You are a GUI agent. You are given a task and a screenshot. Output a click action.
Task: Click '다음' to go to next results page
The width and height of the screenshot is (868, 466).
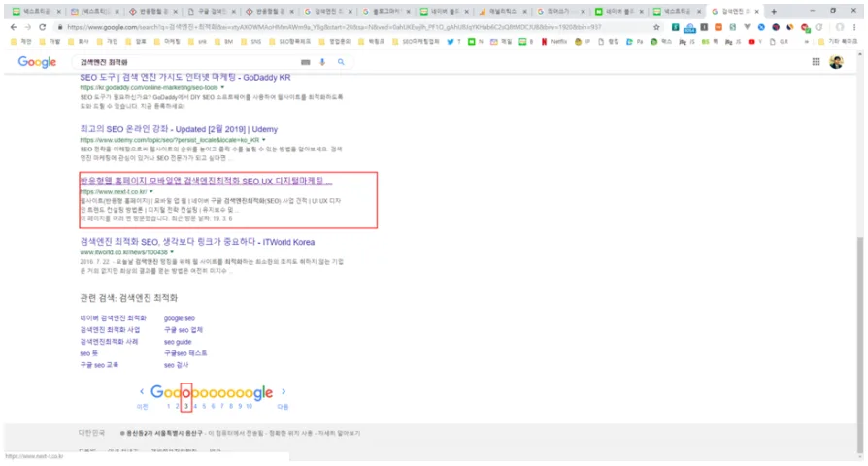283,407
